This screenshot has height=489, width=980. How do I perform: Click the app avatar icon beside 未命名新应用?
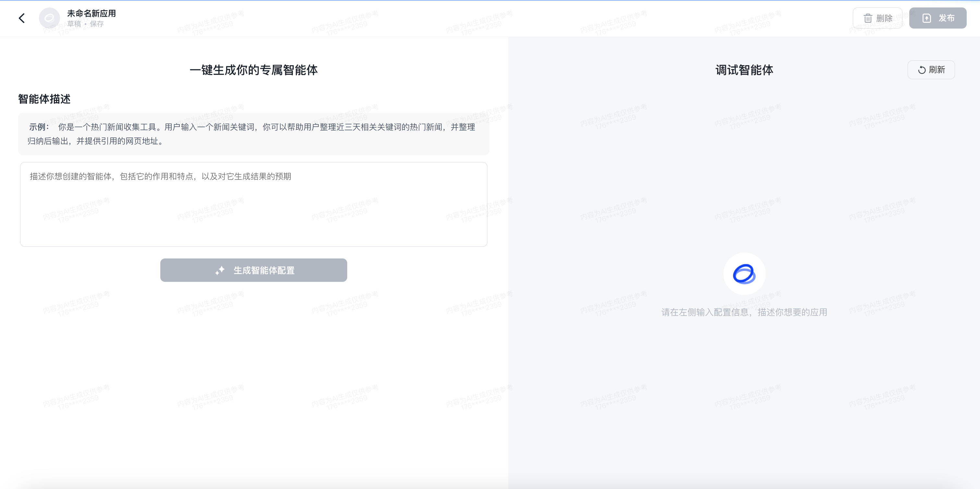49,18
